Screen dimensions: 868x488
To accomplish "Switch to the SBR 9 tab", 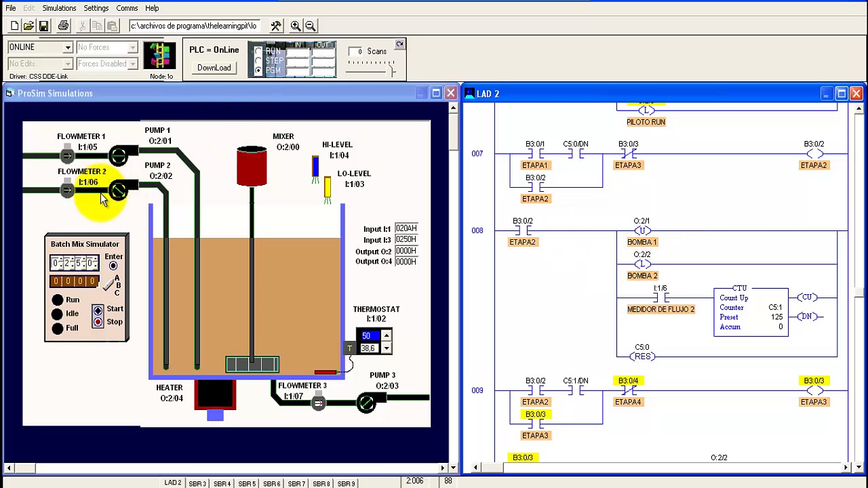I will point(346,483).
